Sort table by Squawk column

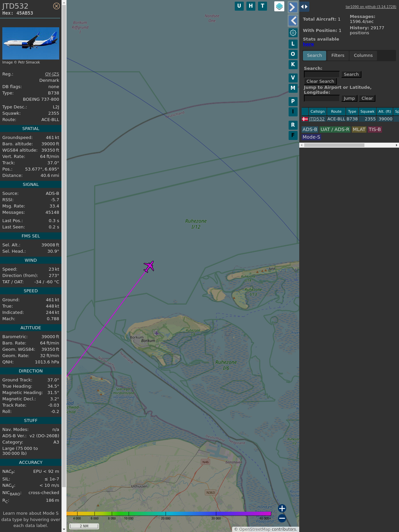pos(367,112)
